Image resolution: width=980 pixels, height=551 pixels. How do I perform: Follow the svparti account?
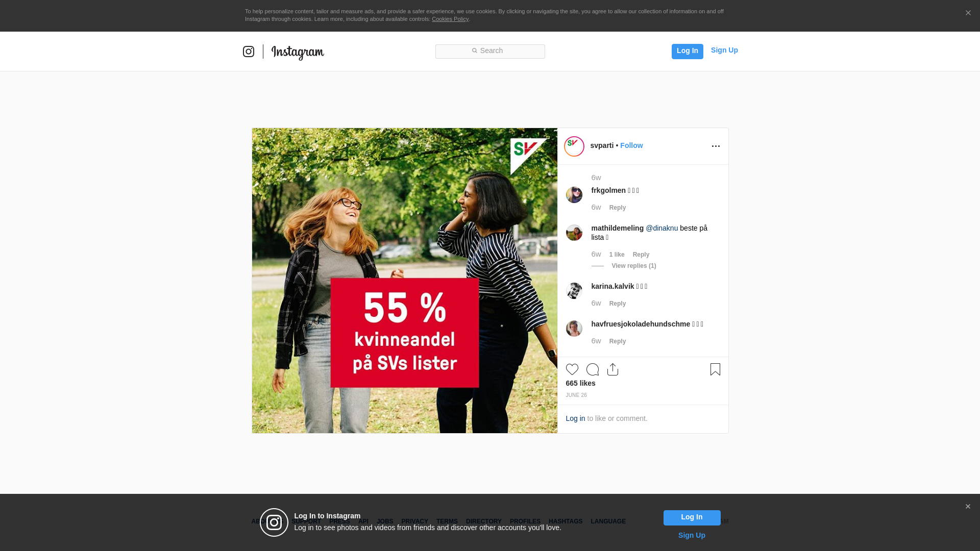pos(631,145)
